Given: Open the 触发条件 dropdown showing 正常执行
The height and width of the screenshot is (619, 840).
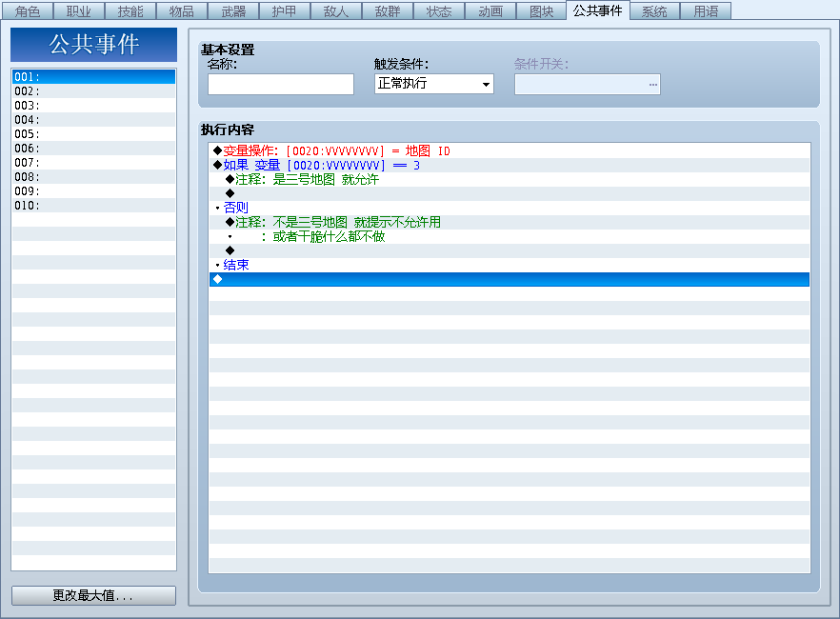Looking at the screenshot, I should click(434, 84).
